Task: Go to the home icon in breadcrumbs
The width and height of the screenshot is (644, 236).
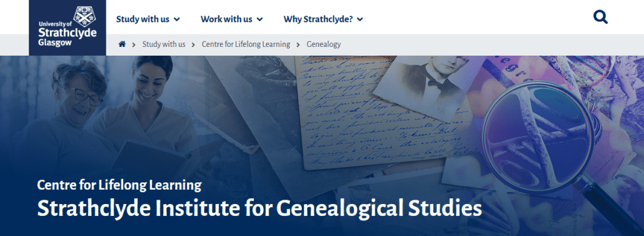Action: pyautogui.click(x=122, y=44)
